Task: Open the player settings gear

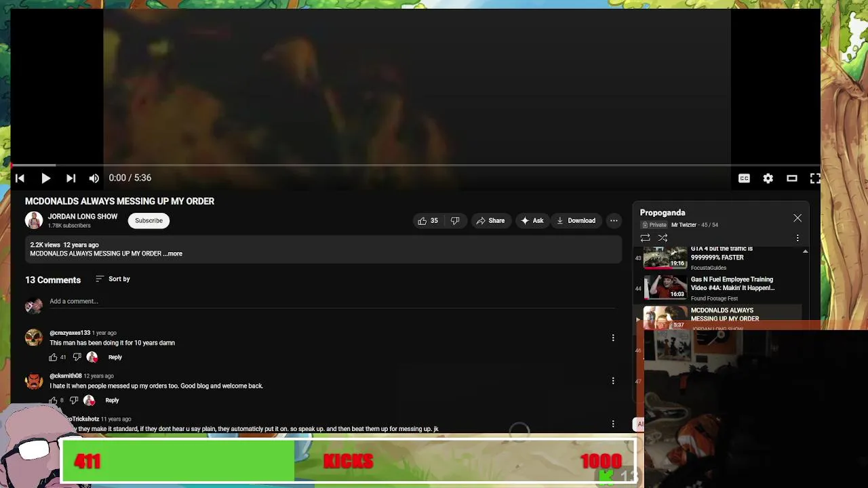Action: (768, 178)
